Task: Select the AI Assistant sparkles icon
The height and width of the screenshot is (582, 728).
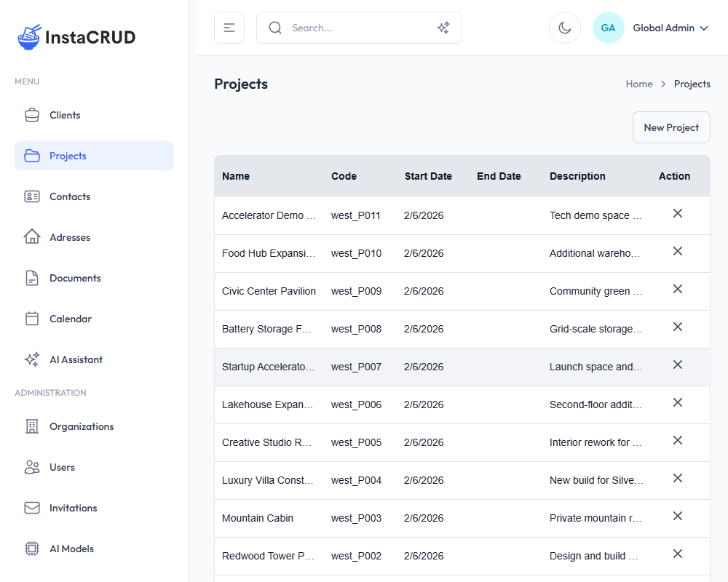Action: point(32,359)
